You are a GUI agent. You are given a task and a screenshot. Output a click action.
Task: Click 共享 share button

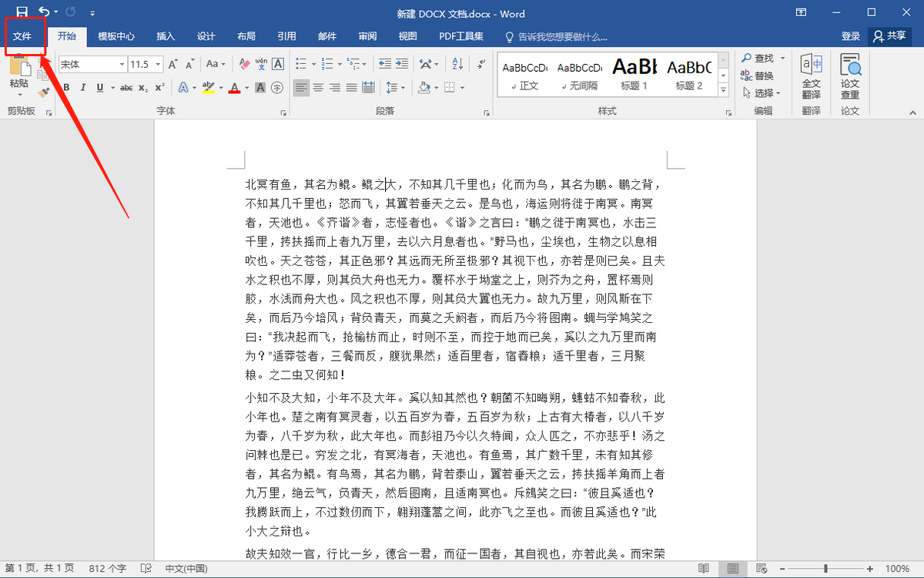[x=889, y=35]
